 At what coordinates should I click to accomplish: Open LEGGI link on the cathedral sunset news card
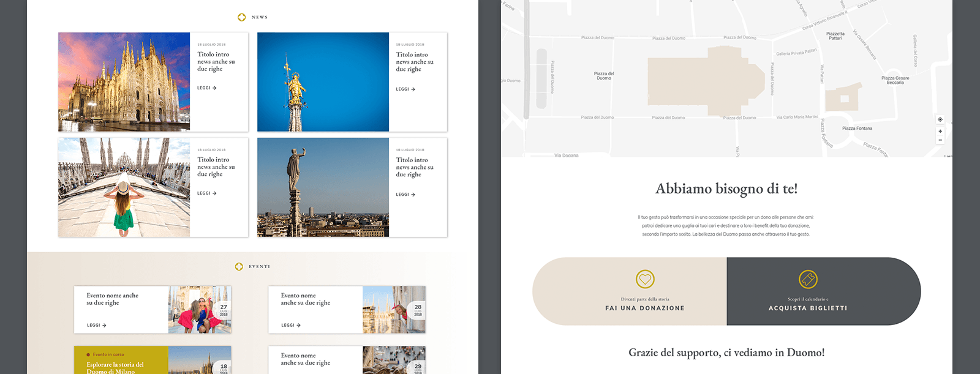(x=206, y=88)
